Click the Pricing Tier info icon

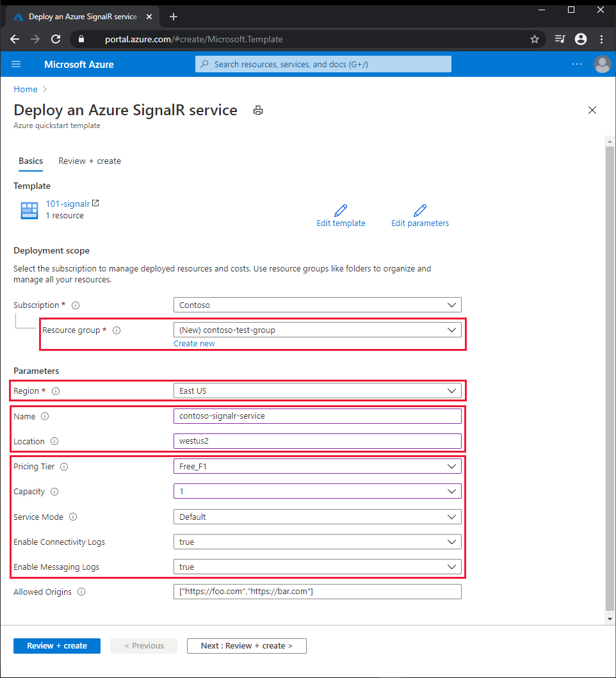(x=63, y=467)
